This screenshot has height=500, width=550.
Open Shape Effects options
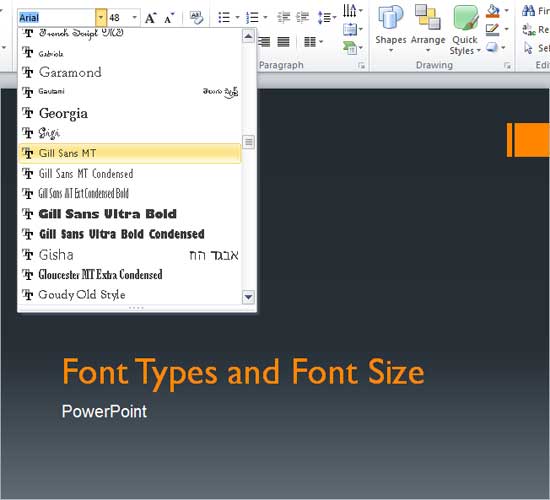492,47
